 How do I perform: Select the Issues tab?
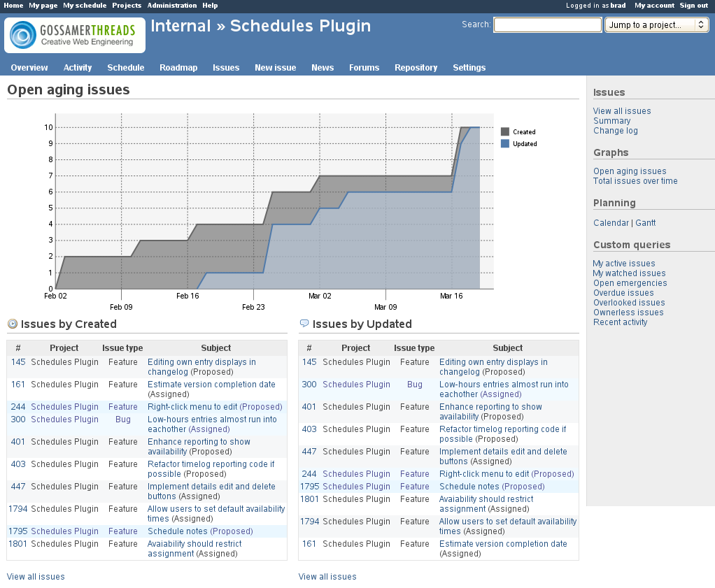pyautogui.click(x=226, y=67)
